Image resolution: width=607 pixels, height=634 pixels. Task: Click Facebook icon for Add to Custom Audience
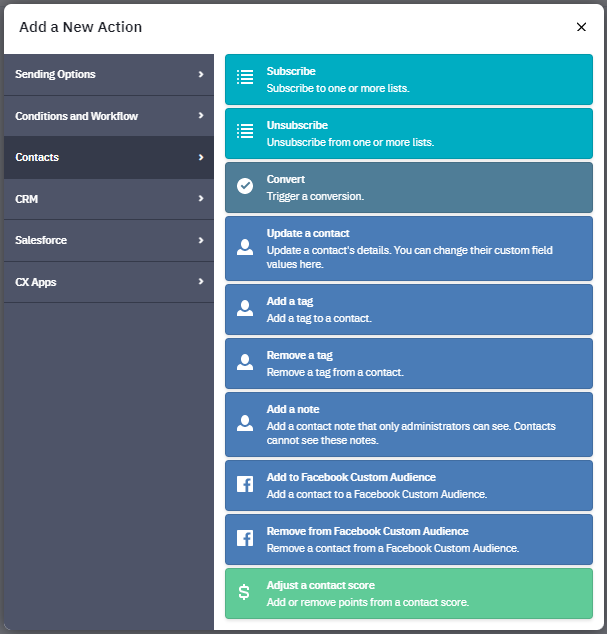pyautogui.click(x=245, y=484)
